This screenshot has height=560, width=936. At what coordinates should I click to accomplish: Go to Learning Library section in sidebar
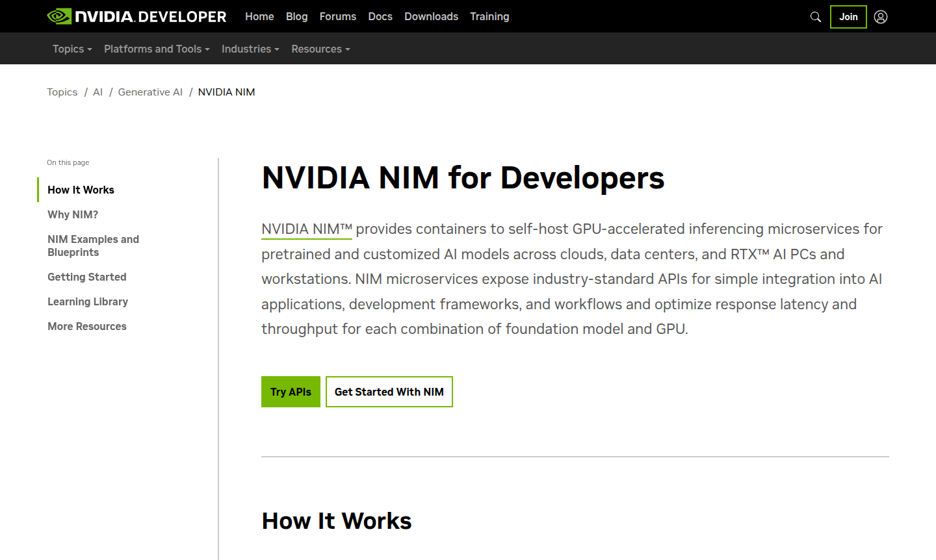(88, 301)
